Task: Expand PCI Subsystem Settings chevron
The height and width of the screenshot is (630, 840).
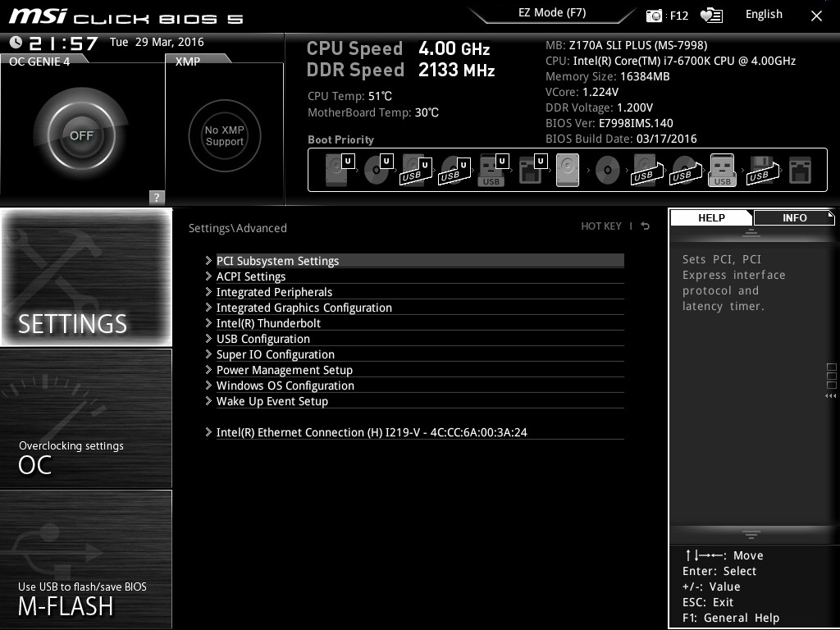Action: 208,260
